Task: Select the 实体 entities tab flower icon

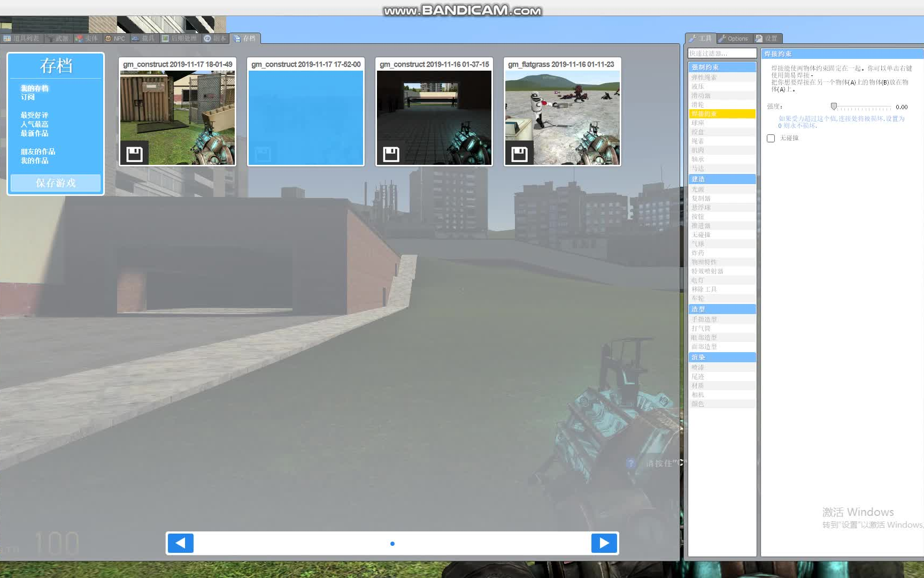Action: 79,38
